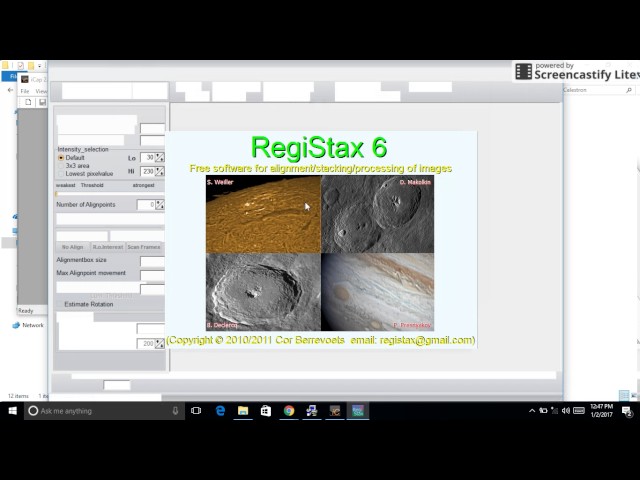This screenshot has height=480, width=640.
Task: Open the File tab in File Explorer
Action: point(10,76)
